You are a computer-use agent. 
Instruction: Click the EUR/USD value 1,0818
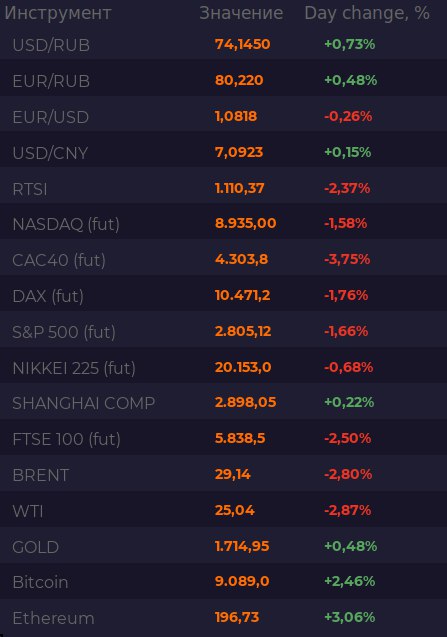click(236, 116)
